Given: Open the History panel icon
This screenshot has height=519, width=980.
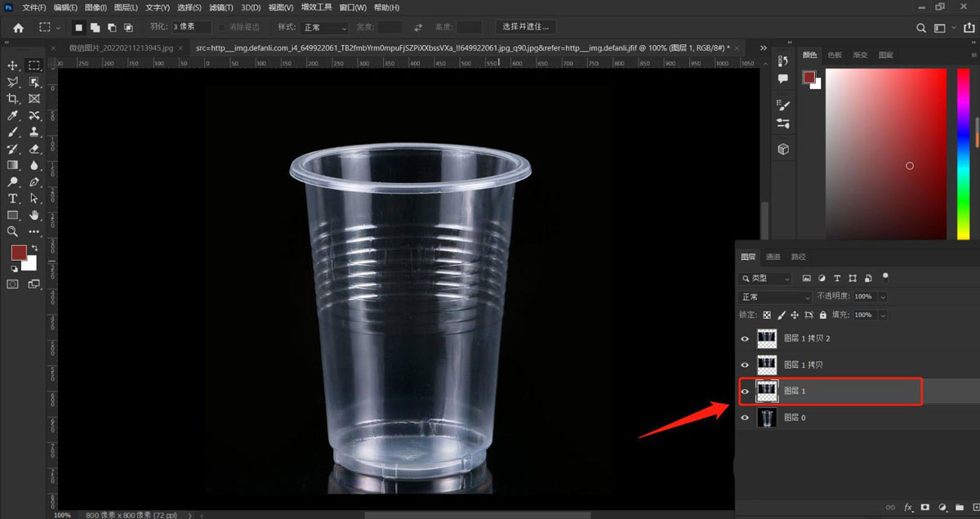Looking at the screenshot, I should tap(783, 61).
